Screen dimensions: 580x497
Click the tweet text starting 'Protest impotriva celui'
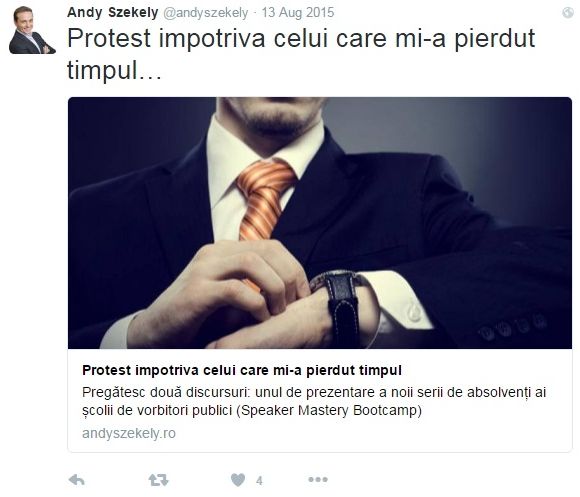(x=301, y=54)
